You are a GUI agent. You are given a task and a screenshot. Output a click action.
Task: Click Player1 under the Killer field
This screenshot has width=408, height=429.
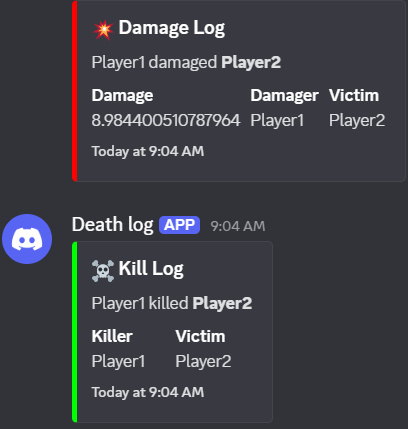coord(118,361)
